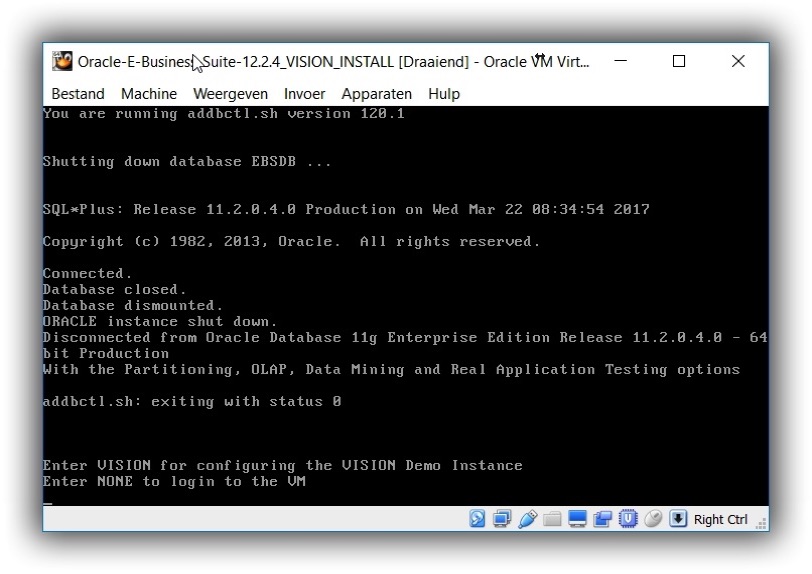
Task: Click the window resize grip corner
Action: (761, 524)
